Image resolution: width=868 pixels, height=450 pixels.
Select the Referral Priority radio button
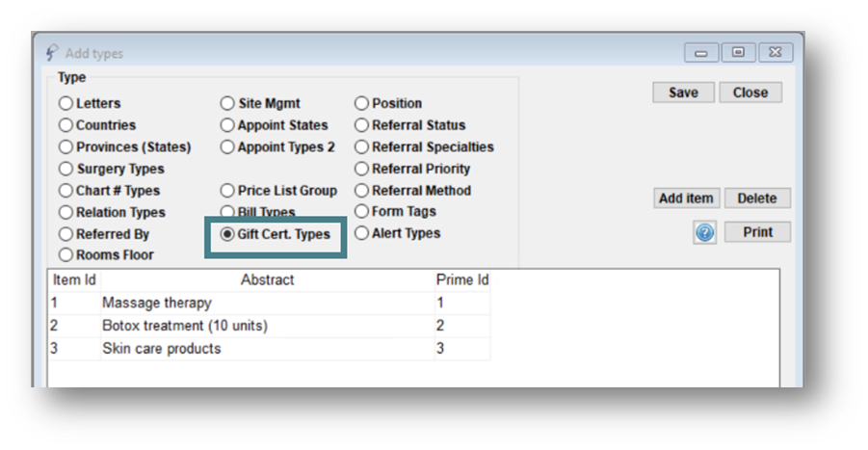click(x=361, y=169)
